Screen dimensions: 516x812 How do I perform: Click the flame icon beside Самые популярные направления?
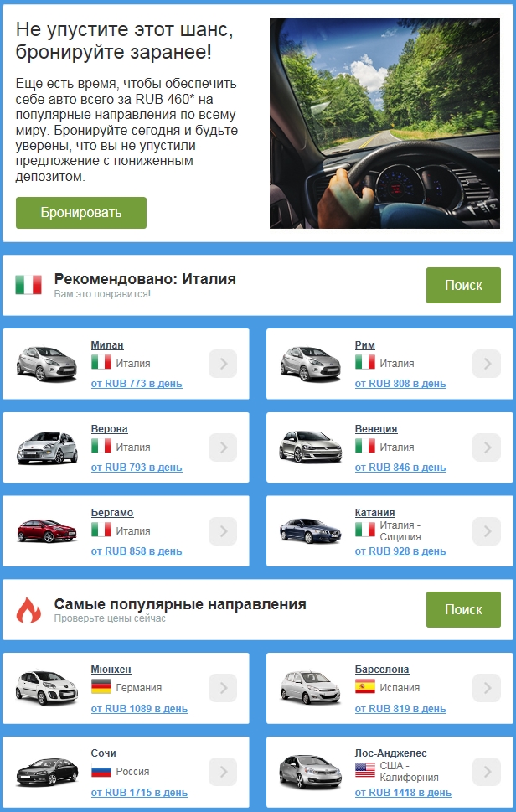pos(28,609)
